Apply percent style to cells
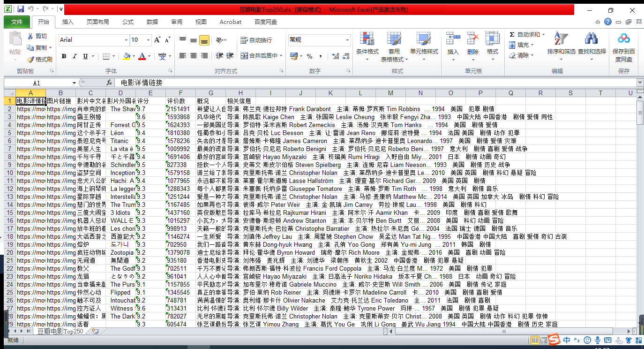This screenshot has height=349, width=644. tap(309, 56)
